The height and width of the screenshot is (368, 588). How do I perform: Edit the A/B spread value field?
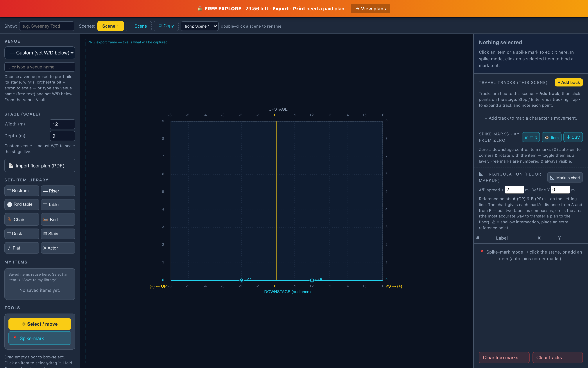514,190
